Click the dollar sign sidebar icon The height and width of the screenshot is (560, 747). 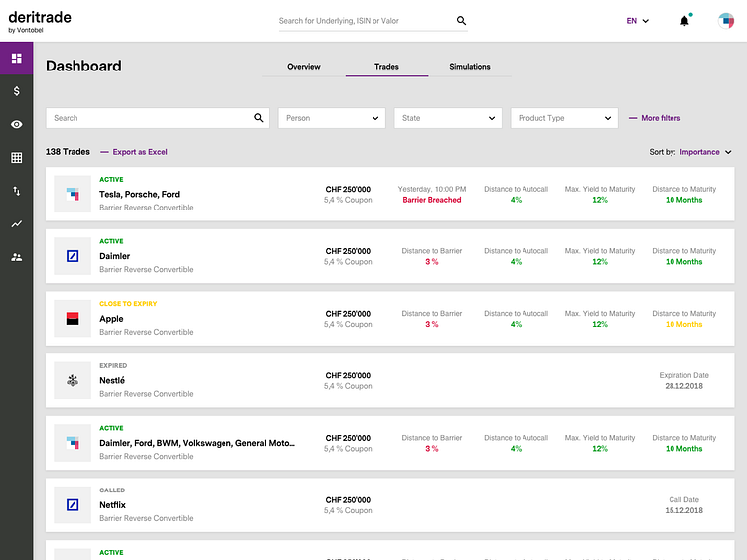point(16,91)
